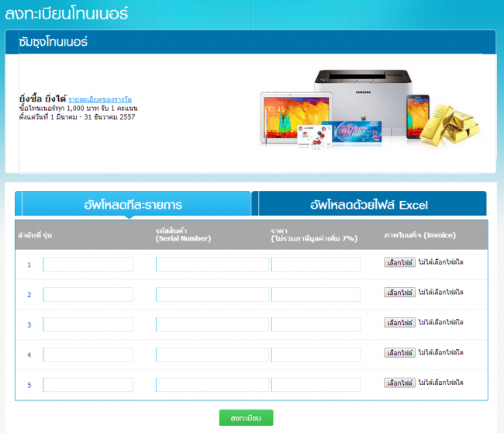Viewport: 504px width, 433px height.
Task: Open the รายละเอียดของรางวัล prize details link
Action: (100, 99)
